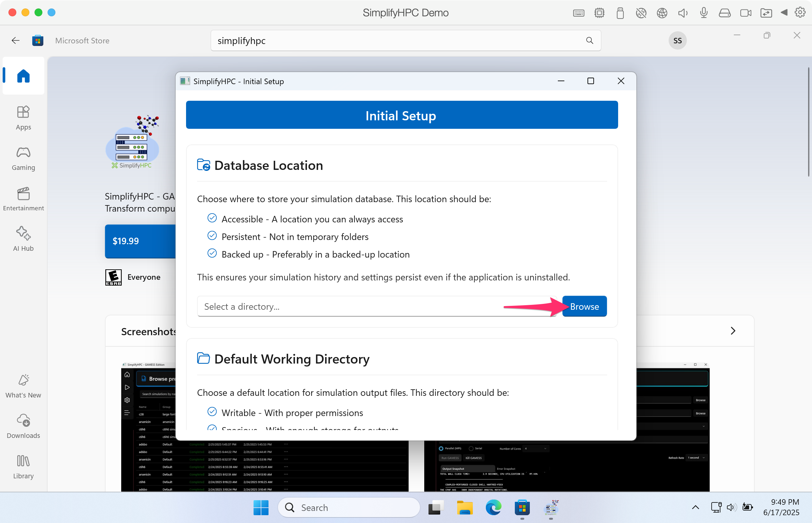Open the Downloads page
The image size is (812, 523).
coord(23,426)
